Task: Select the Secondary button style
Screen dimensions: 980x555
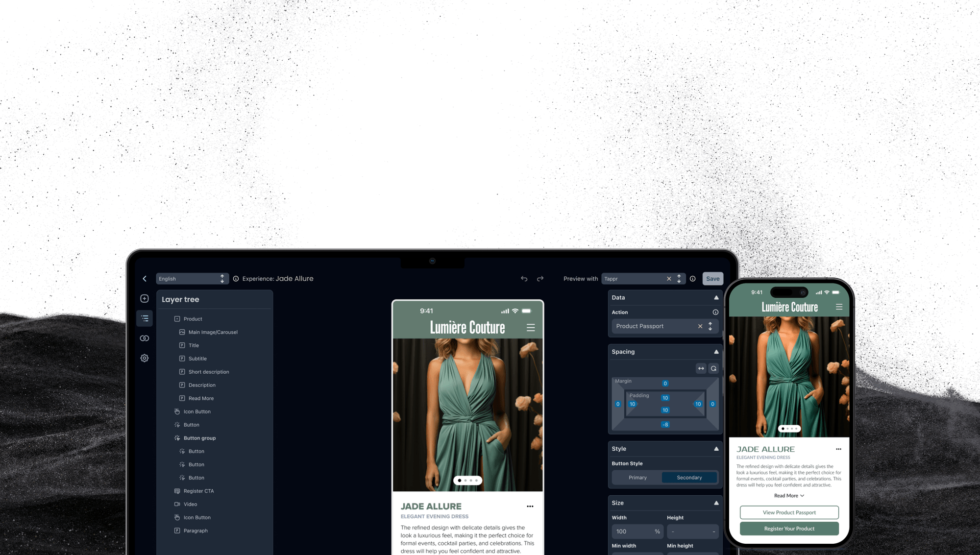Action: pos(689,478)
